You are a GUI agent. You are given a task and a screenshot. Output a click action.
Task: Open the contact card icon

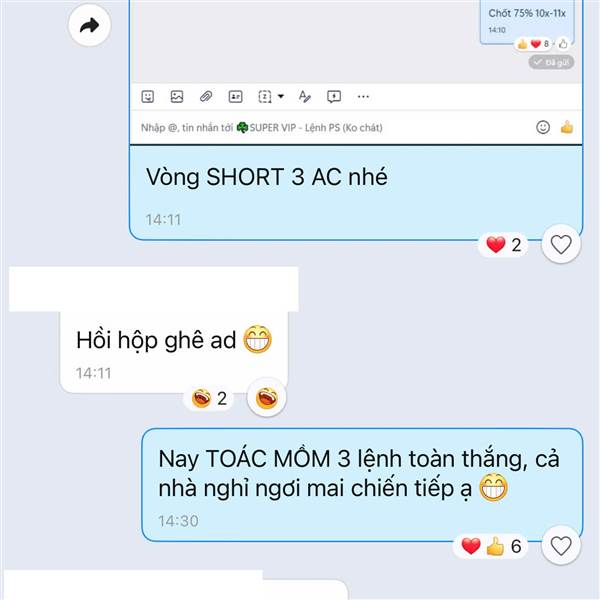pyautogui.click(x=235, y=96)
